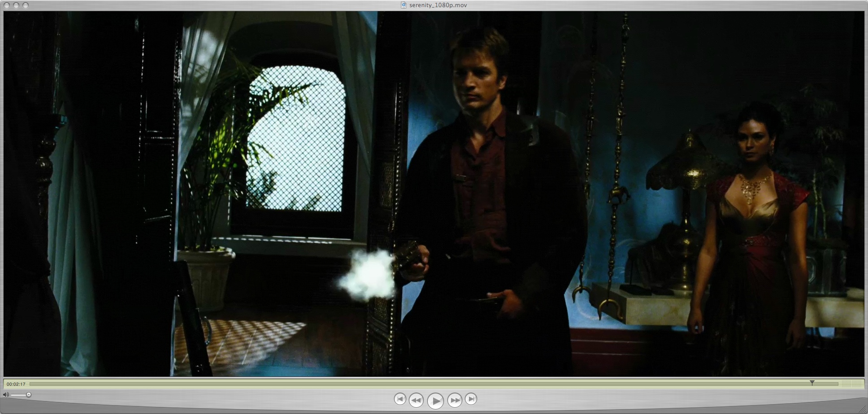Click the playhead marker on the timeline
The image size is (868, 414).
812,383
